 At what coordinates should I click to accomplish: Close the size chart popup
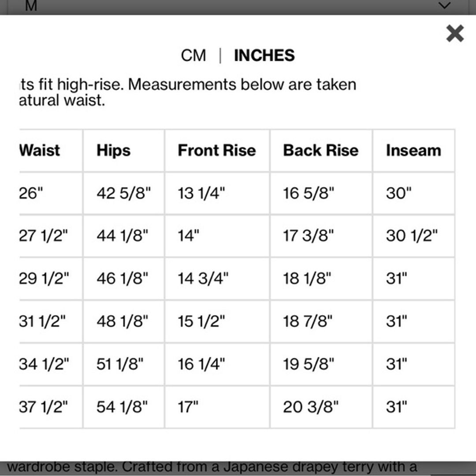click(x=454, y=33)
